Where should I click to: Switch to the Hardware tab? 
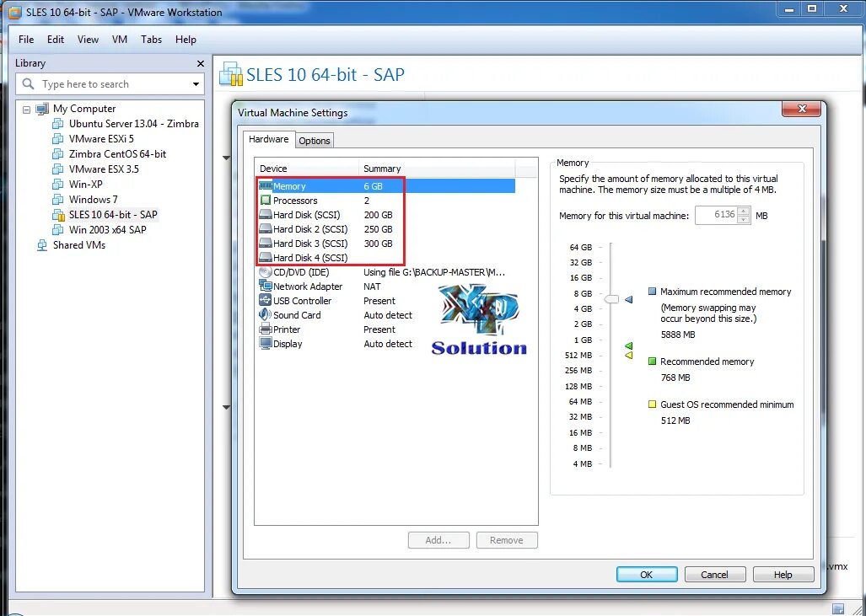(x=268, y=139)
